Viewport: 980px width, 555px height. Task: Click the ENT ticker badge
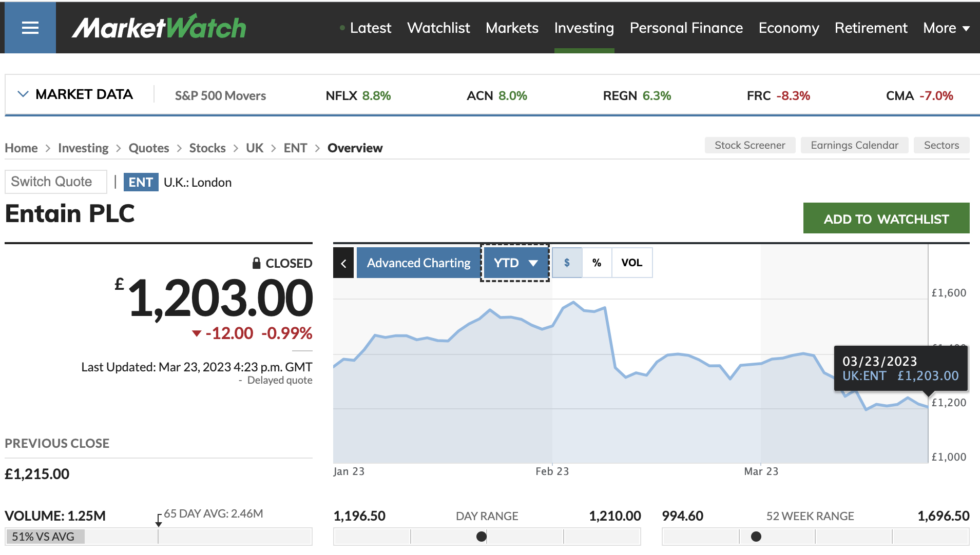(141, 182)
